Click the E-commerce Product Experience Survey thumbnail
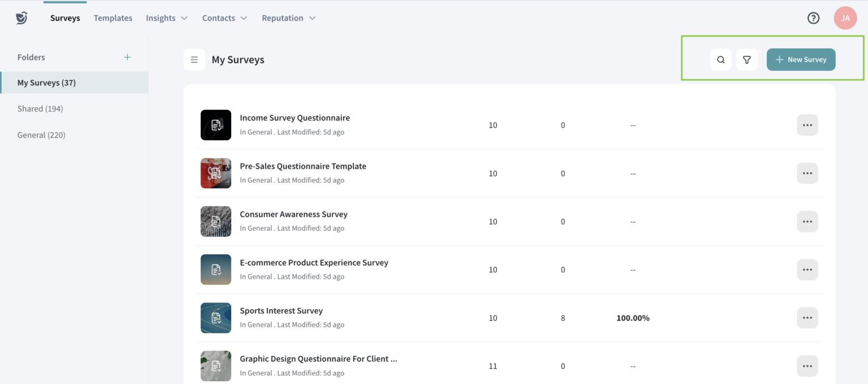Viewport: 868px width, 384px height. click(216, 270)
